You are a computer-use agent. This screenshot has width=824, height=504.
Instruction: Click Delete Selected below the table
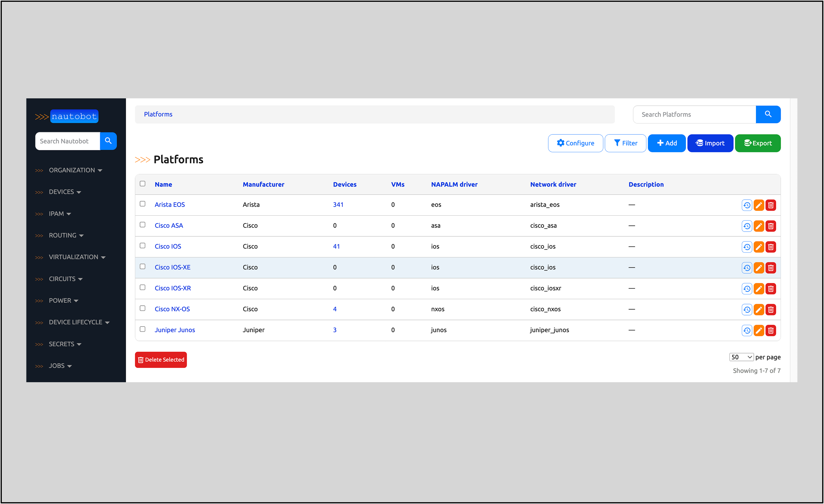pos(161,360)
